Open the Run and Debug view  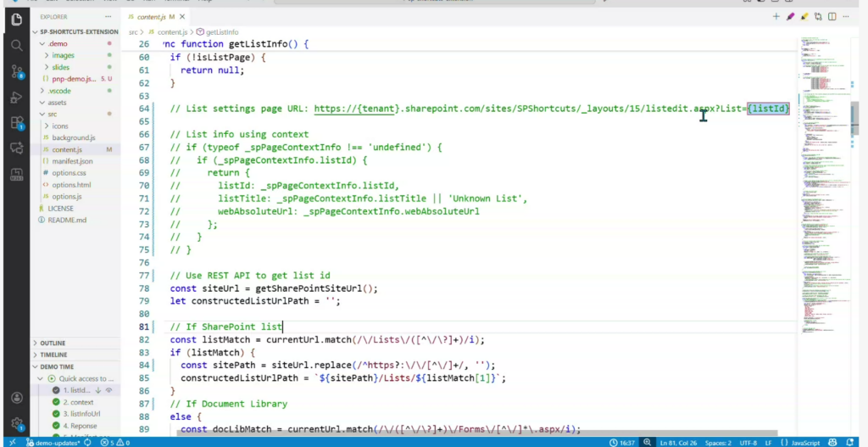[x=16, y=98]
